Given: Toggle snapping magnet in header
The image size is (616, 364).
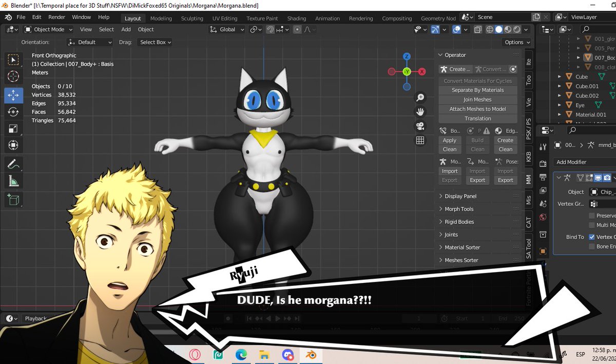Looking at the screenshot, I should click(x=270, y=30).
